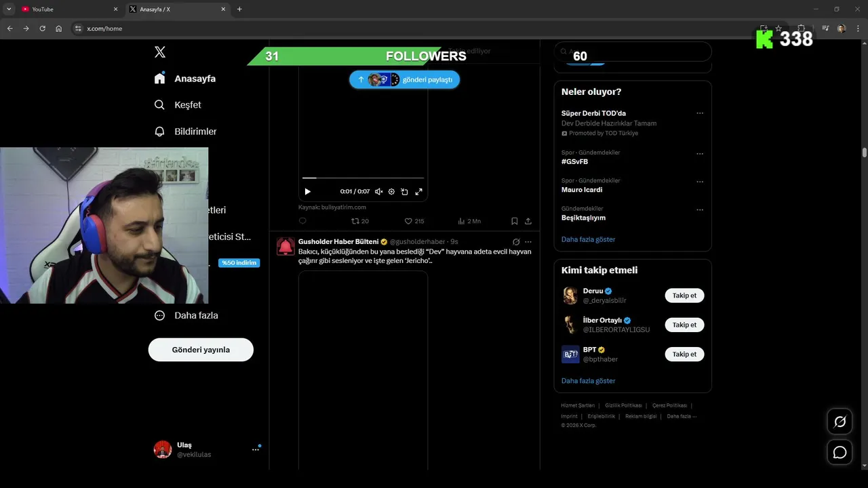Open a new browser tab
Image resolution: width=868 pixels, height=488 pixels.
tap(239, 9)
